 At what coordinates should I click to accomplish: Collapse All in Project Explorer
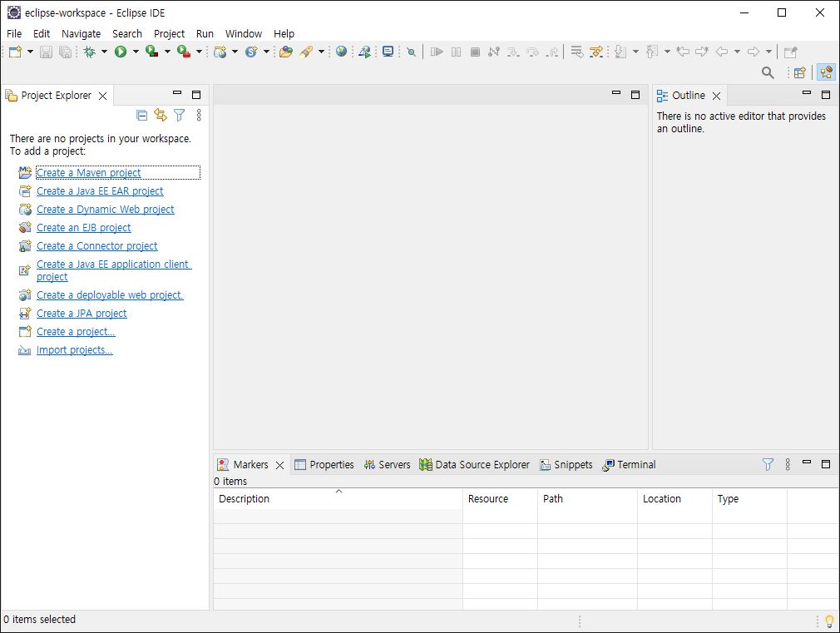pos(142,115)
